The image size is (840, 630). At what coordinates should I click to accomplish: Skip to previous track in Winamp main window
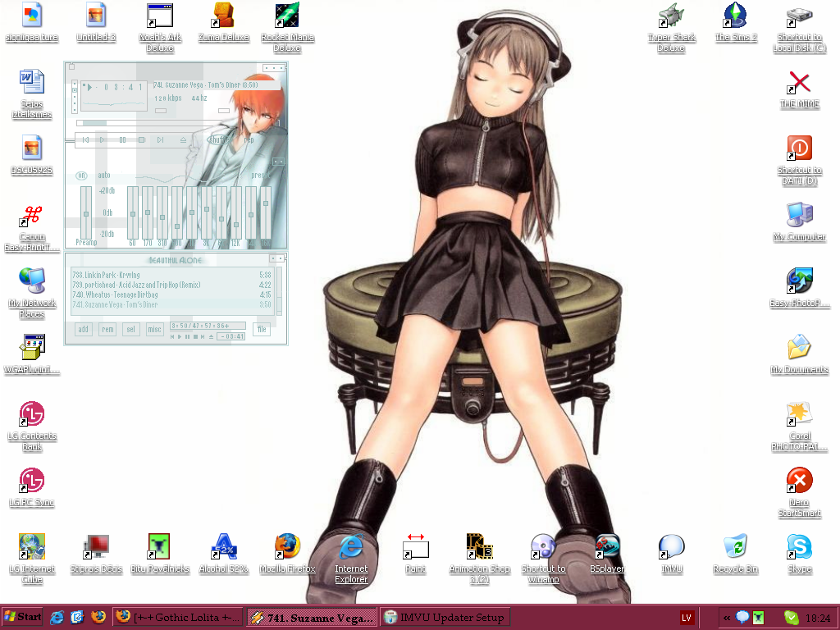click(x=85, y=139)
